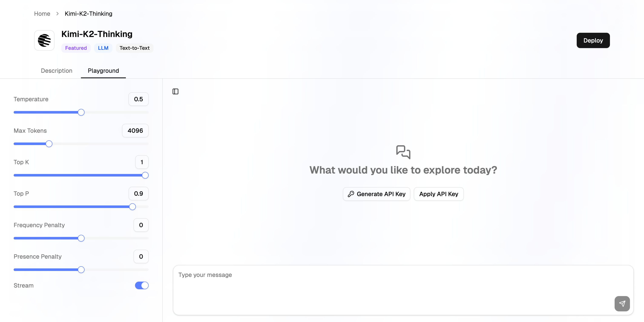Click the Top P slider handle
Viewport: 644px width, 322px height.
(x=132, y=207)
